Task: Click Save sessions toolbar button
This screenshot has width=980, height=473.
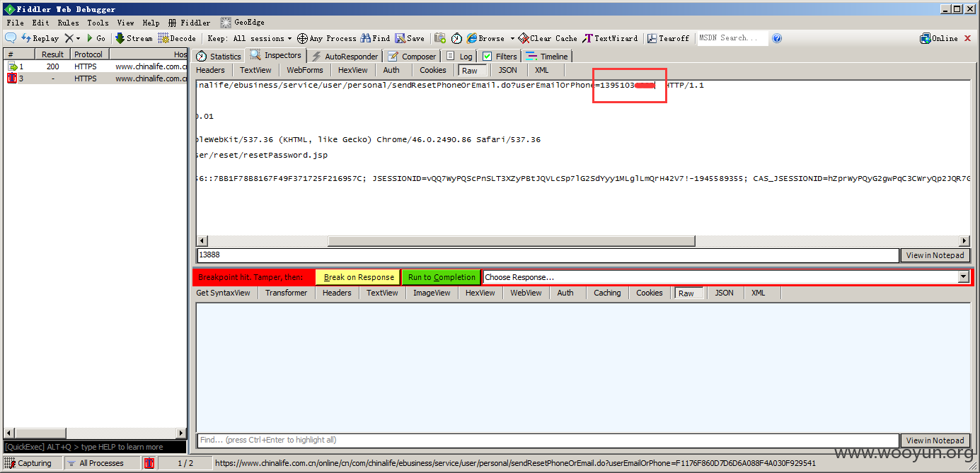Action: point(410,38)
